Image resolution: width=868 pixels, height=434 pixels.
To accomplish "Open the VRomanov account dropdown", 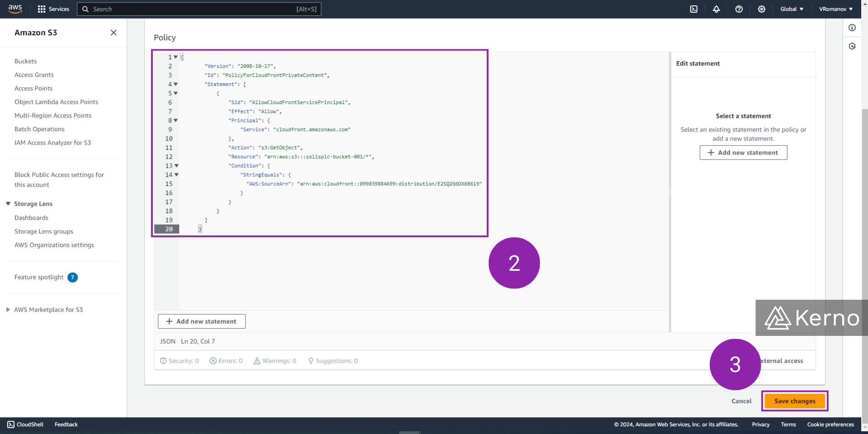I will (x=835, y=9).
